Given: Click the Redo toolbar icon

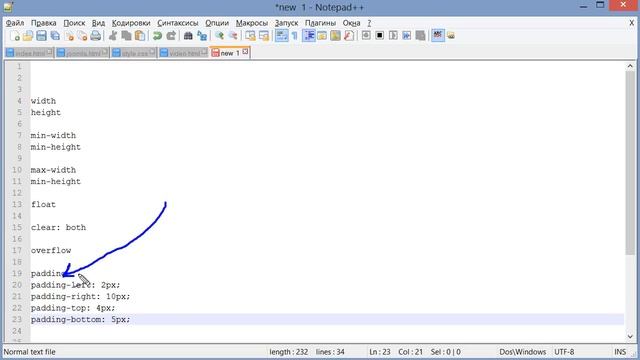Looking at the screenshot, I should pyautogui.click(x=171, y=36).
